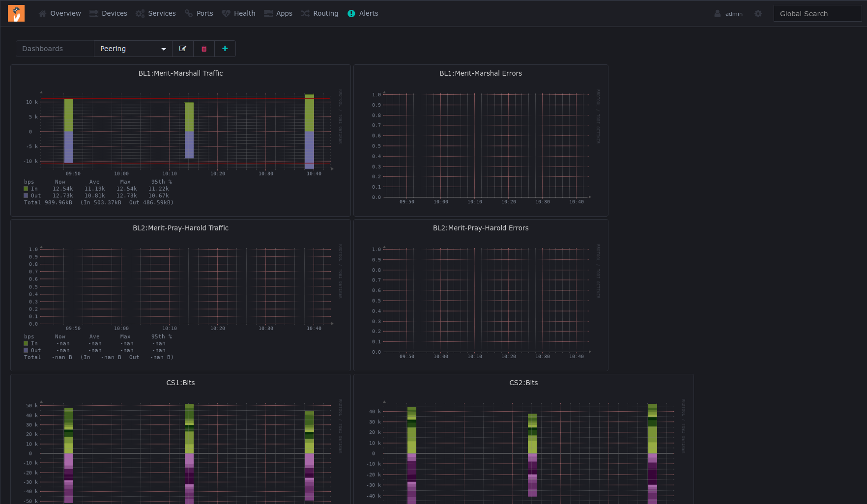Click the Overview home icon
Screen dimensions: 867x504
43,14
